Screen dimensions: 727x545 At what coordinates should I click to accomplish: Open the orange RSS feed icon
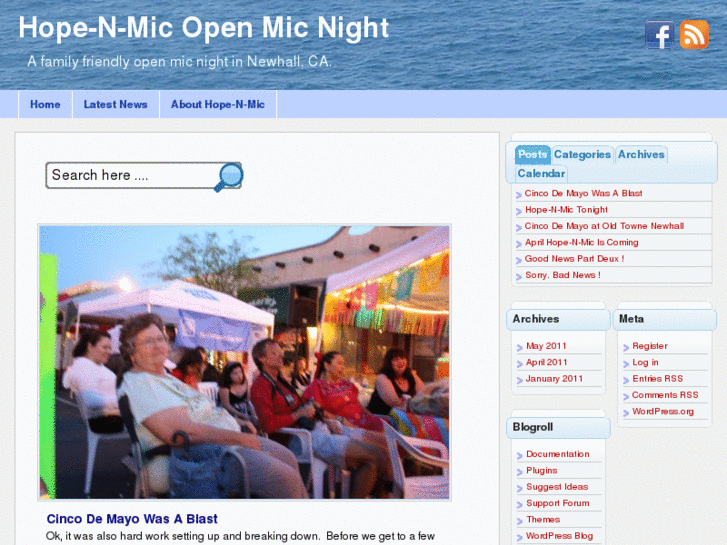694,35
